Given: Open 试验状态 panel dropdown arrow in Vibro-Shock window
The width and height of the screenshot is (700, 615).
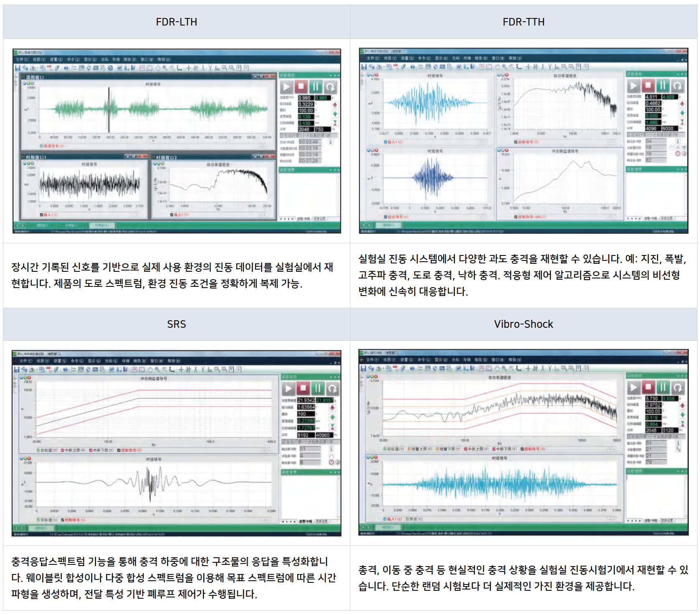Looking at the screenshot, I should point(678,376).
